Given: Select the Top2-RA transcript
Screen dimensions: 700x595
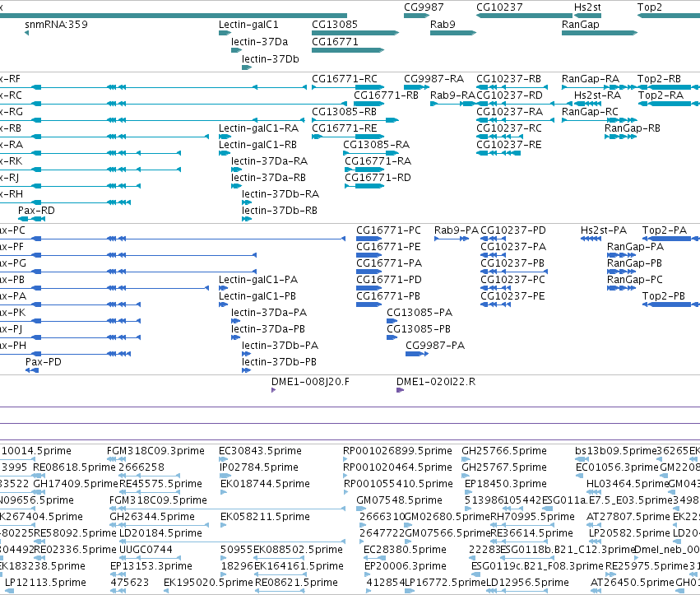Looking at the screenshot, I should (x=669, y=104).
